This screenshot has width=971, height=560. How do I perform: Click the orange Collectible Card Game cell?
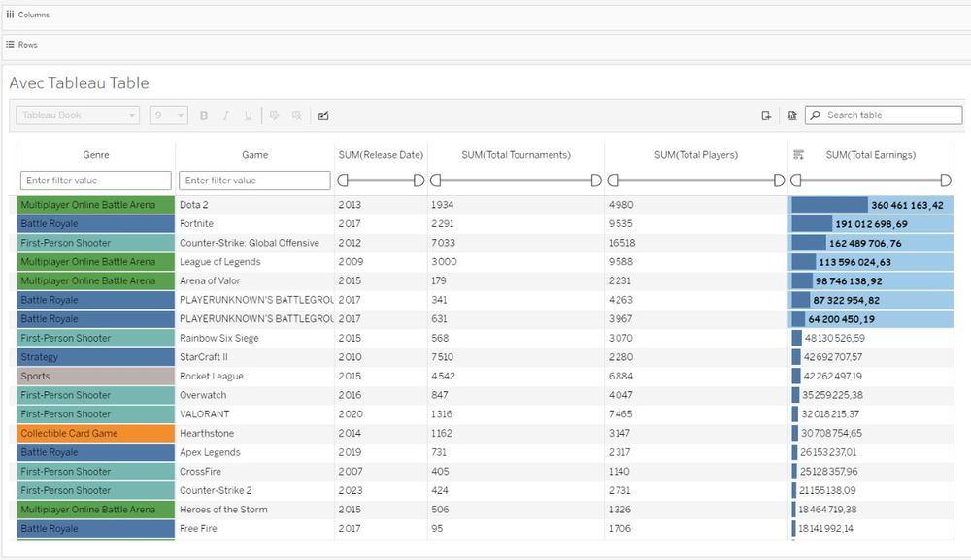[x=96, y=434]
